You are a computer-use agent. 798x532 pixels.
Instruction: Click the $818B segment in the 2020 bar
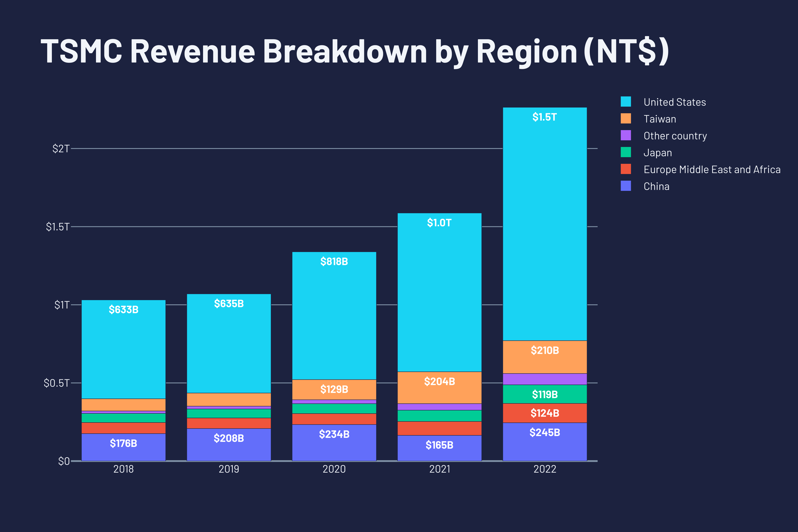point(334,315)
